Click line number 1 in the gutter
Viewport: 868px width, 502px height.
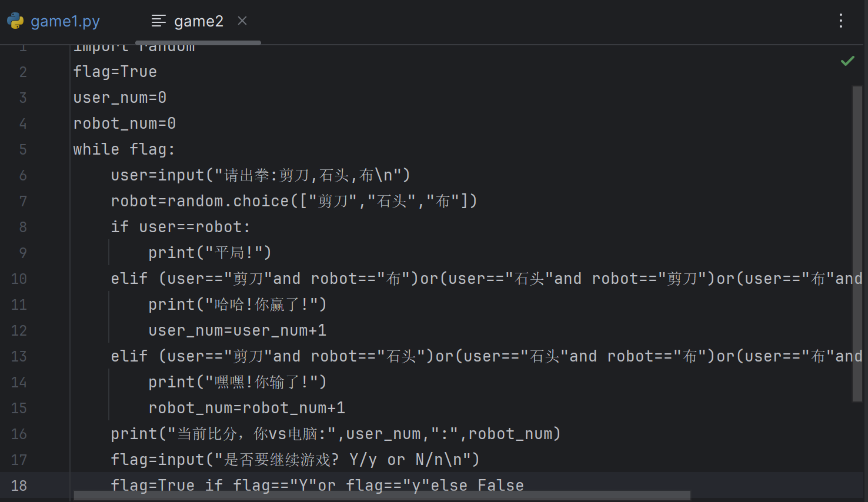23,46
